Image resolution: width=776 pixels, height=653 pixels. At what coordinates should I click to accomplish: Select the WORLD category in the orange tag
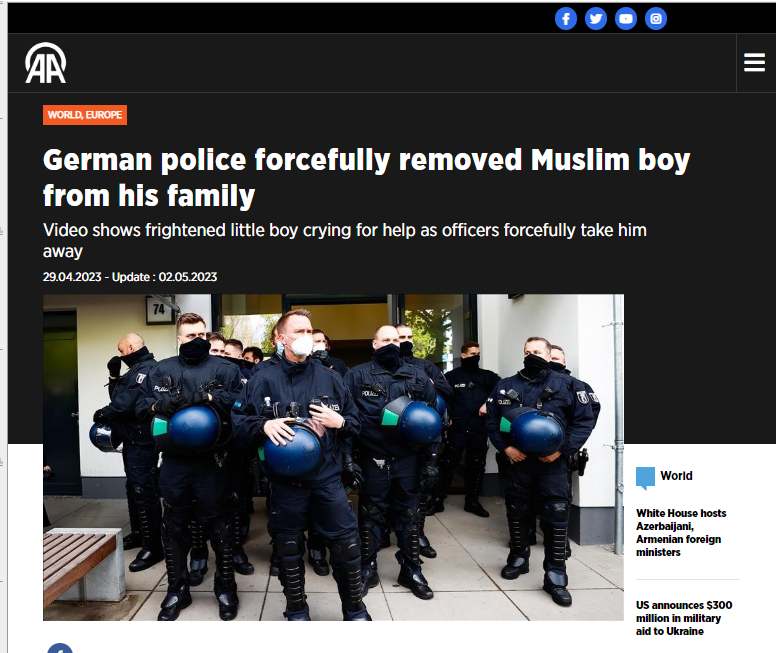(64, 115)
